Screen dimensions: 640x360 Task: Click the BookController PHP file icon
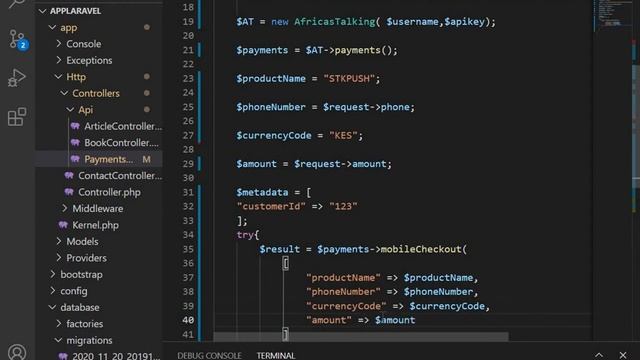pos(75,142)
